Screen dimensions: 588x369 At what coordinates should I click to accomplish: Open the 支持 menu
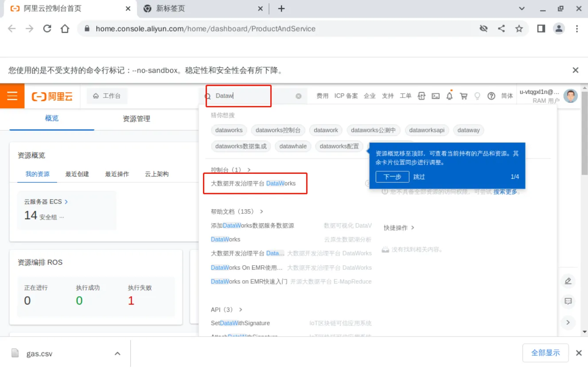click(388, 96)
